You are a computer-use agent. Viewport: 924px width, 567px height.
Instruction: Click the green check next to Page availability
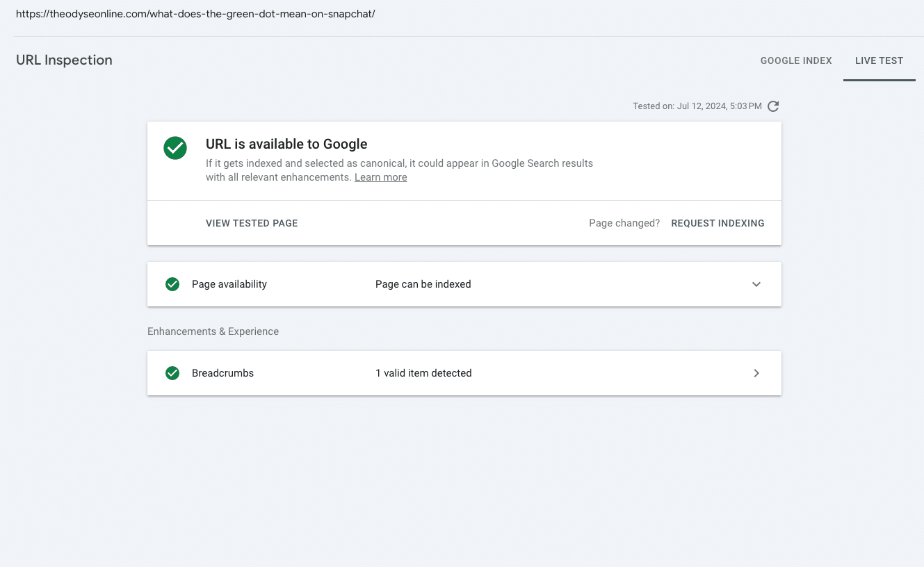coord(172,284)
